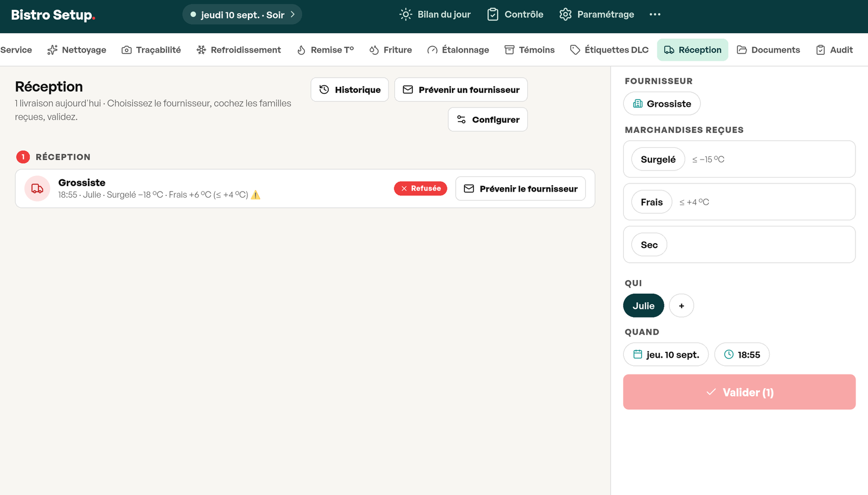Viewport: 868px width, 495px height.
Task: Select Julie as the receiver
Action: coord(643,306)
